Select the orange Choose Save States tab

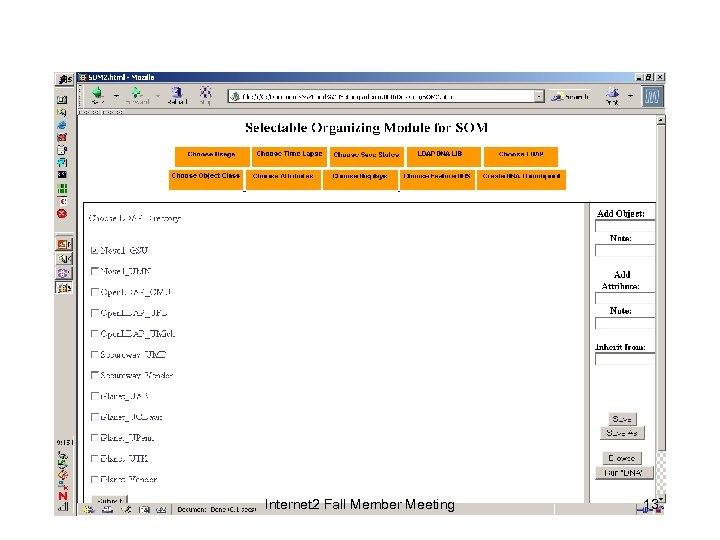[x=366, y=157]
